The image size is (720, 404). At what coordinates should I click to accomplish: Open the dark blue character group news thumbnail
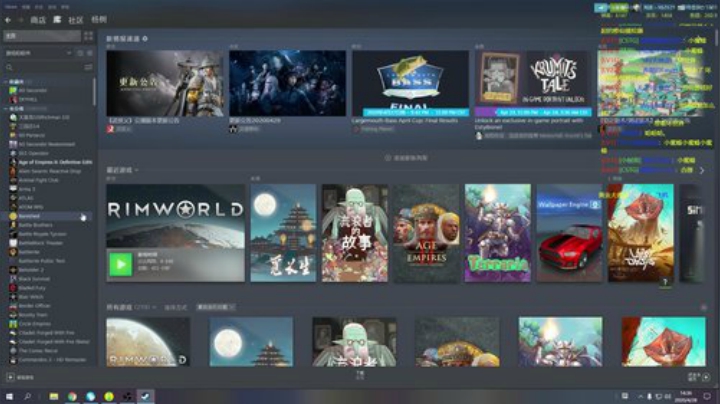click(287, 83)
